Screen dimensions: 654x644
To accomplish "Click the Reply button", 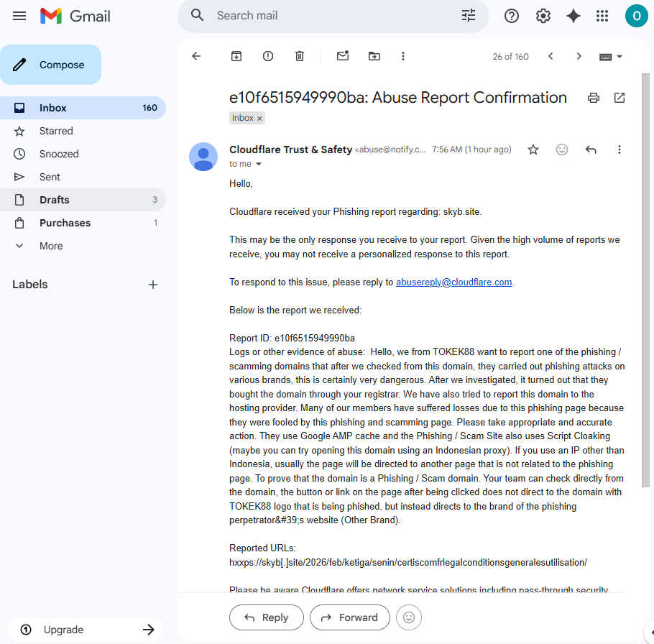I will 267,617.
